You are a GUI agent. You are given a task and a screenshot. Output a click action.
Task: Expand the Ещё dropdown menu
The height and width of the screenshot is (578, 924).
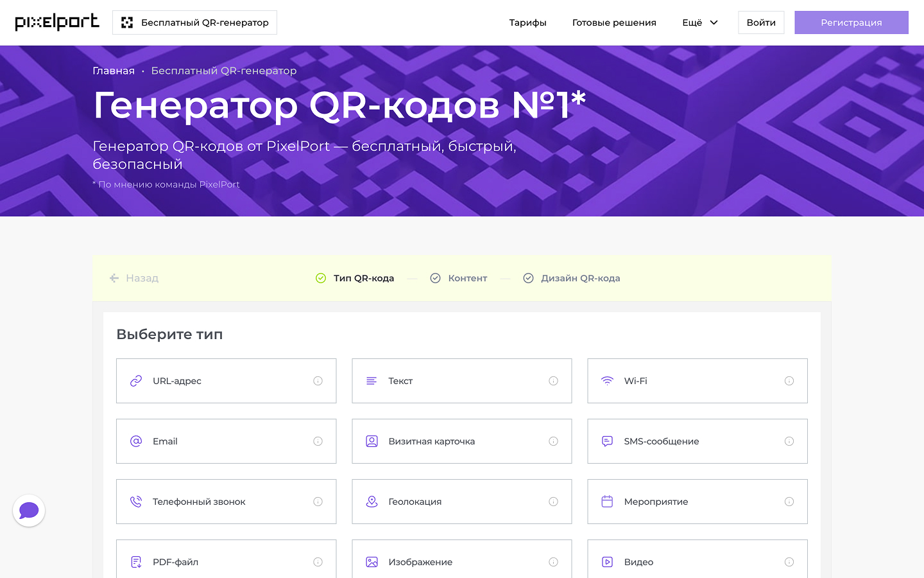(699, 22)
